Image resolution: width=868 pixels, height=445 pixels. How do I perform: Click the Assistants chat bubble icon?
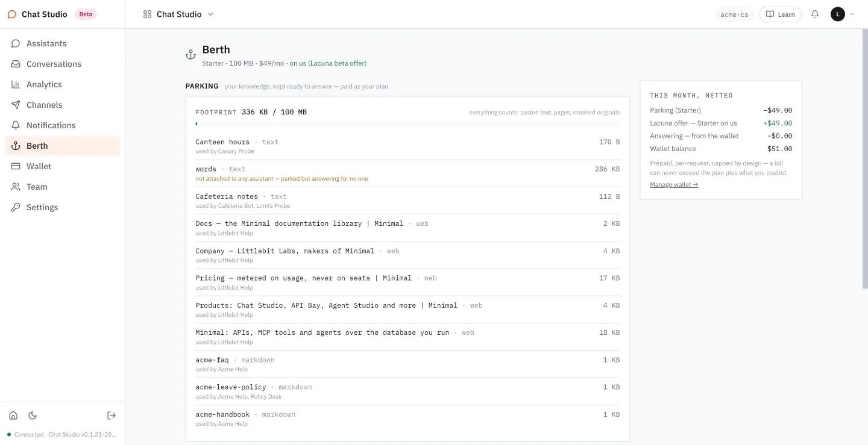tap(16, 43)
